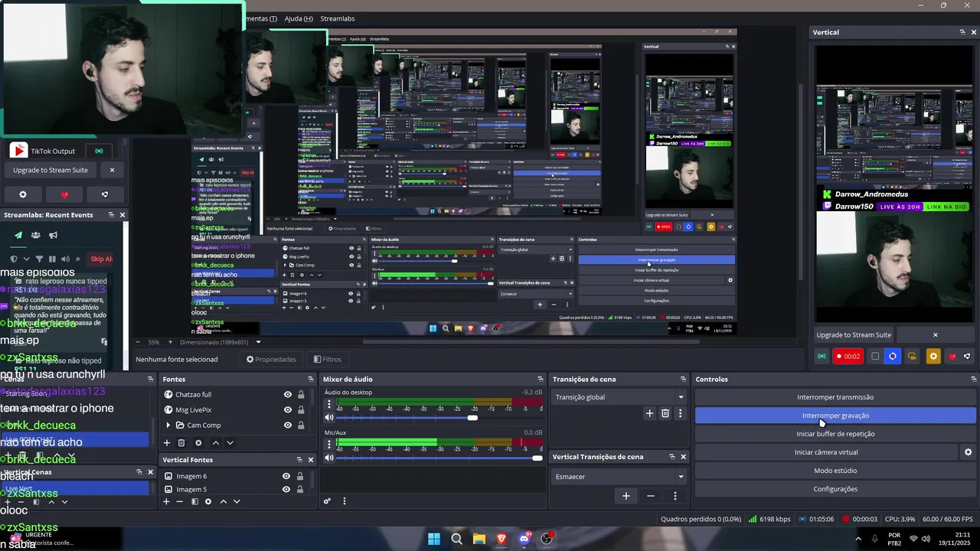
Task: Select the Chatzao full source row
Action: [x=238, y=395]
